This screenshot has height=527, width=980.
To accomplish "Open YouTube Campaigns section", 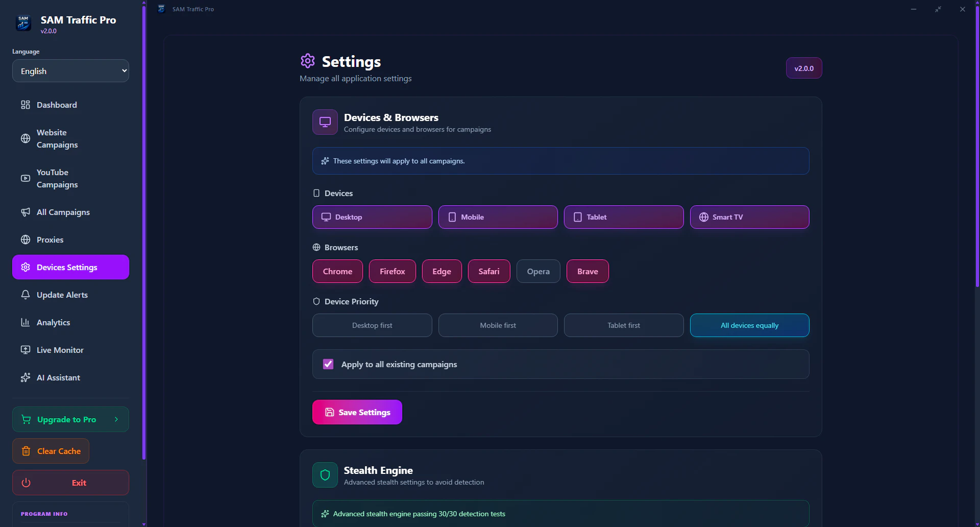I will (x=70, y=178).
